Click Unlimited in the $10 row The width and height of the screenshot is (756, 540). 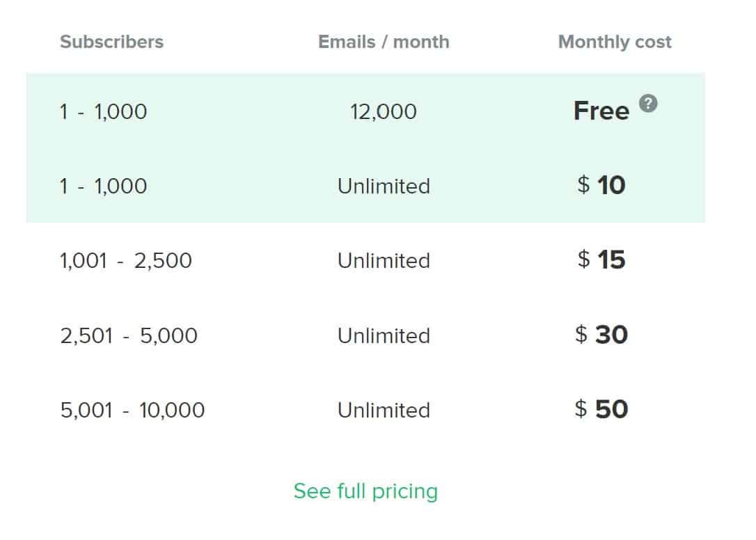point(383,186)
